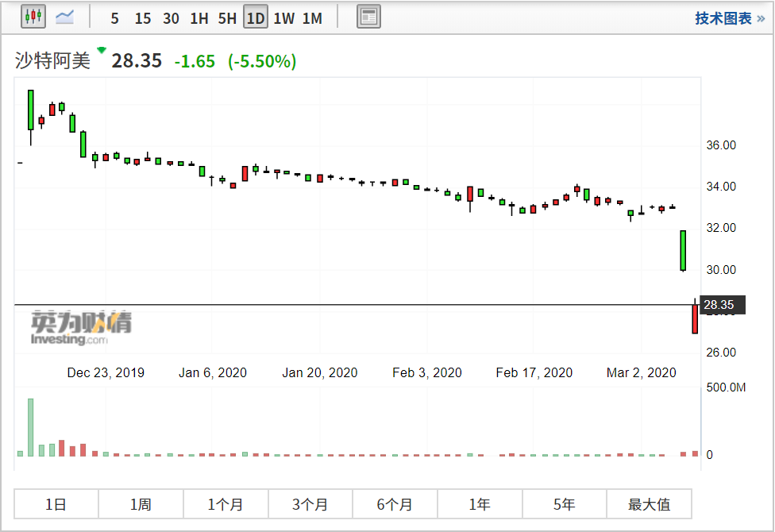Select the 1W interval
This screenshot has height=532, width=775.
284,18
